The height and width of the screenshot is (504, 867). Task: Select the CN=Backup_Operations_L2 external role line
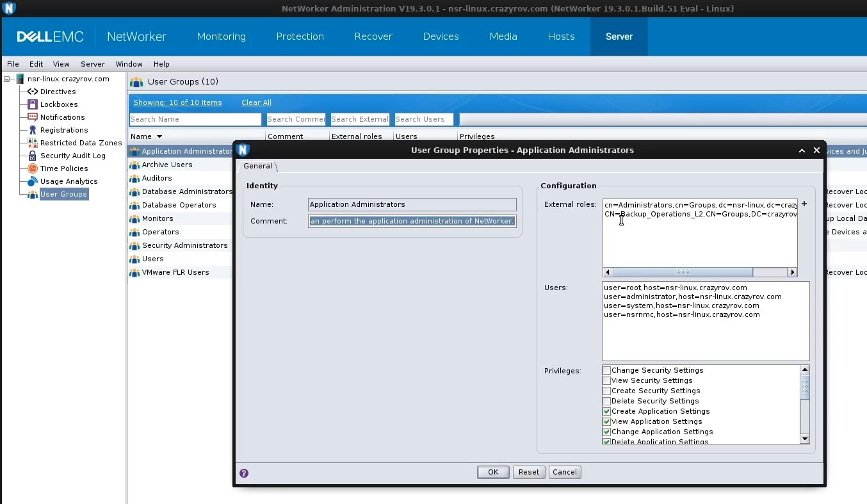pyautogui.click(x=700, y=214)
